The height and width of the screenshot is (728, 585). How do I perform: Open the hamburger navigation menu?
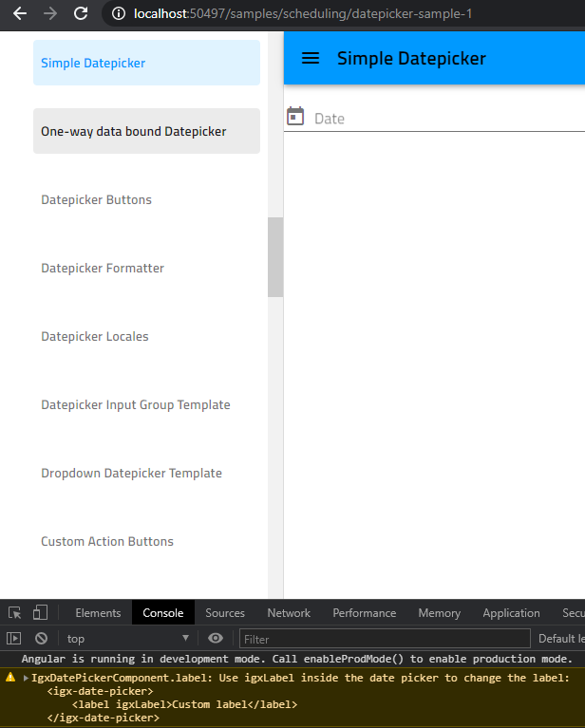coord(311,58)
